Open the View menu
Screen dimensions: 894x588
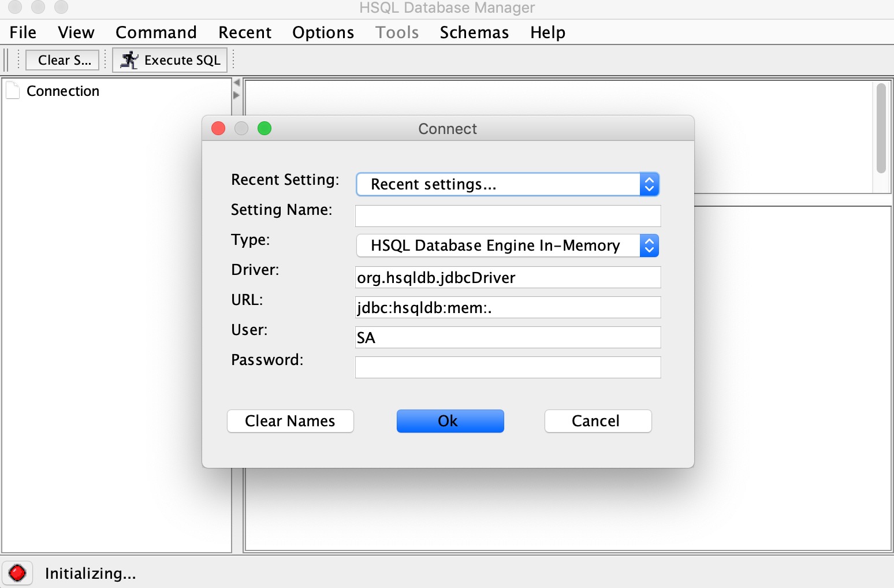(x=76, y=32)
